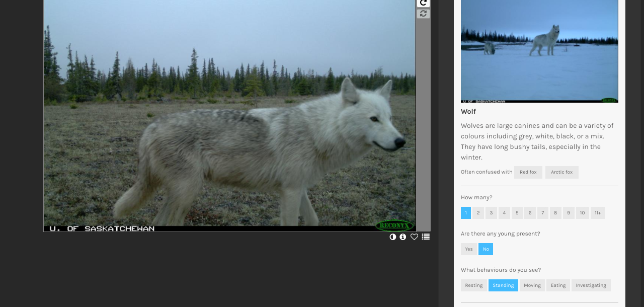Select 5 for How many
644x307 pixels.
tap(517, 213)
